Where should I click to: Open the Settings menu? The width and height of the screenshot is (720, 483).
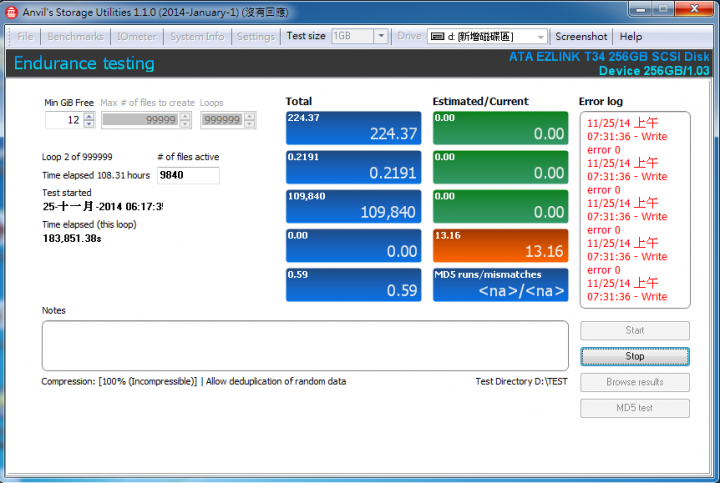pos(256,36)
